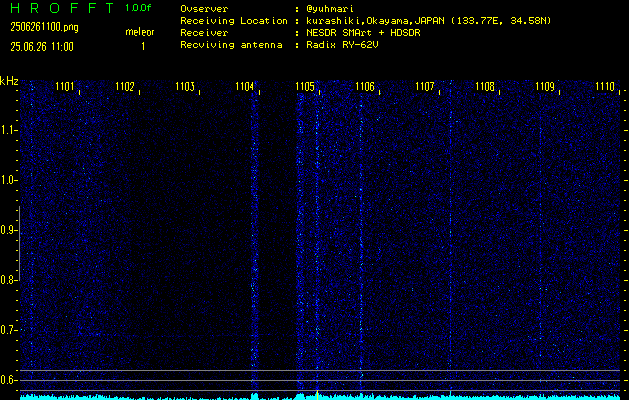Image resolution: width=629 pixels, height=400 pixels.
Task: Click the Radix RY-62V antenna text
Action: (x=342, y=45)
